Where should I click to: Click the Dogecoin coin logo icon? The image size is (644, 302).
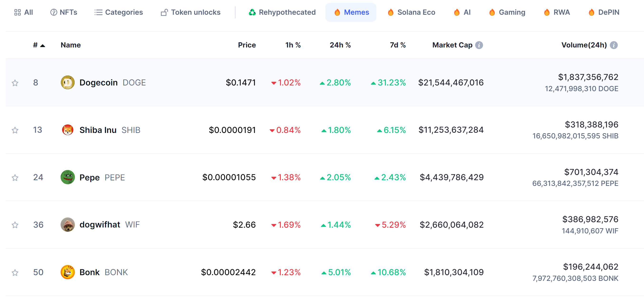click(67, 82)
